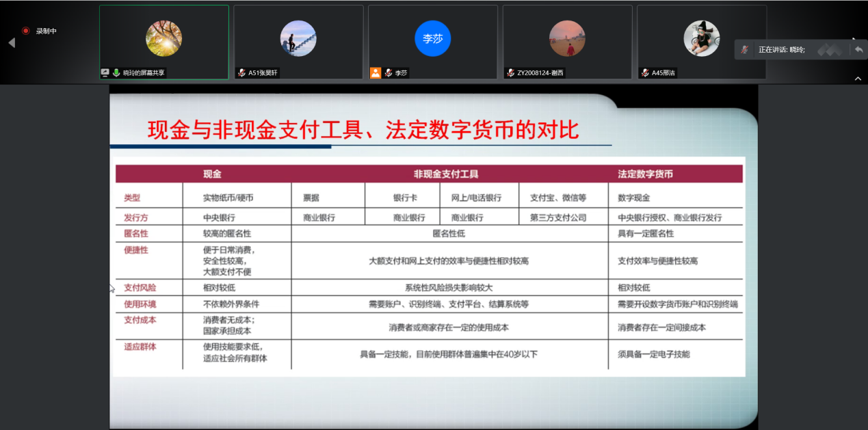The height and width of the screenshot is (430, 868).
Task: Select A45那洁's participant avatar
Action: (x=701, y=38)
